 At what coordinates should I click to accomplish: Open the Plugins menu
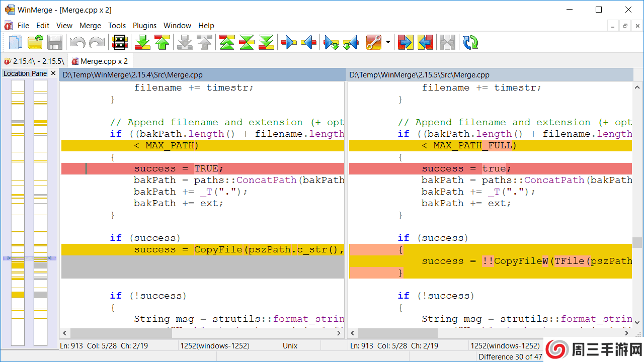pyautogui.click(x=144, y=26)
